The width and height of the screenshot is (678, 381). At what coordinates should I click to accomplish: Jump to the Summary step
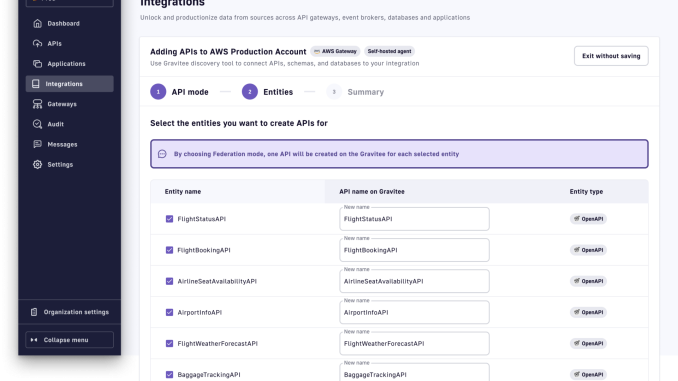[366, 92]
